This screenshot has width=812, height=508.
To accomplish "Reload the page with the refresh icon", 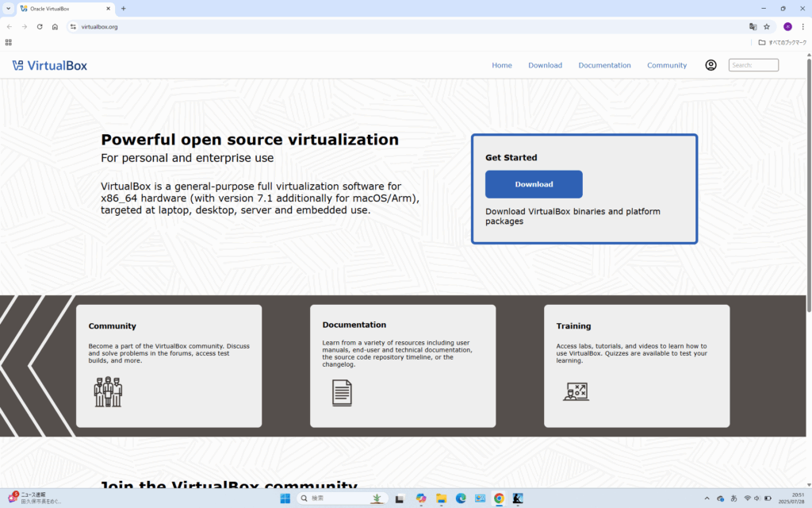I will [40, 26].
